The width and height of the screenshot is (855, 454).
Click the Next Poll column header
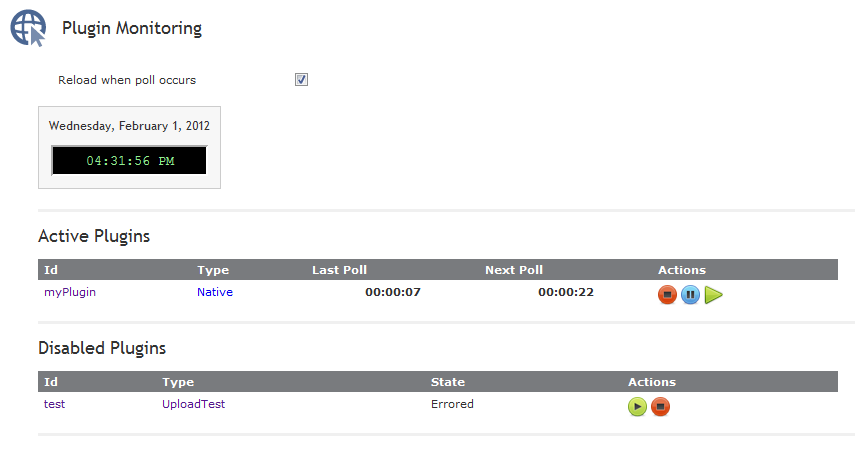(x=514, y=270)
